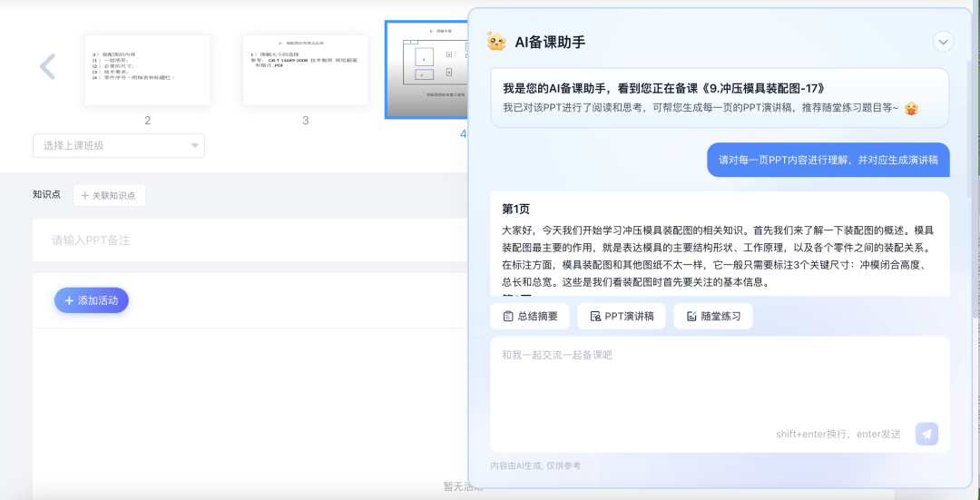The height and width of the screenshot is (500, 980).
Task: Click the AI备课助手 mascot icon
Action: pyautogui.click(x=496, y=42)
